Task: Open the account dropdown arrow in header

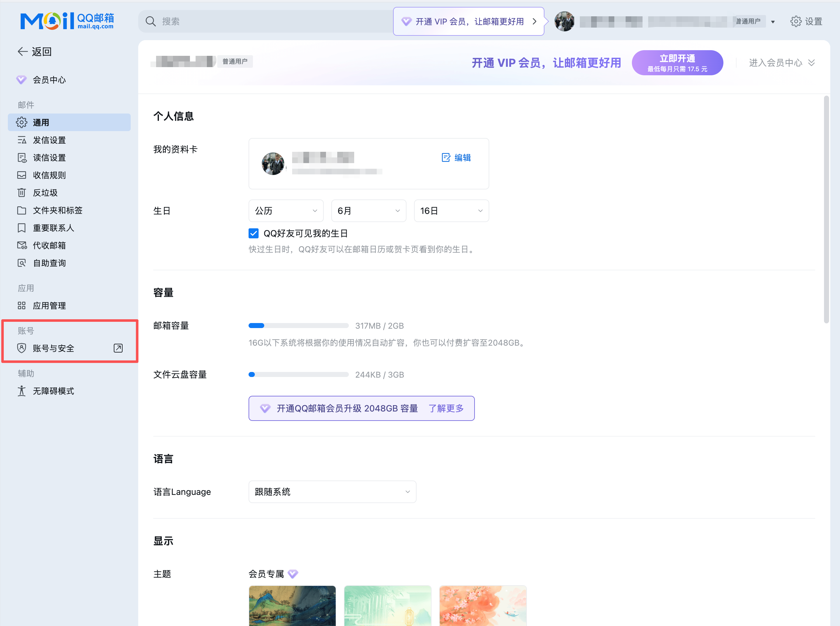Action: (773, 22)
